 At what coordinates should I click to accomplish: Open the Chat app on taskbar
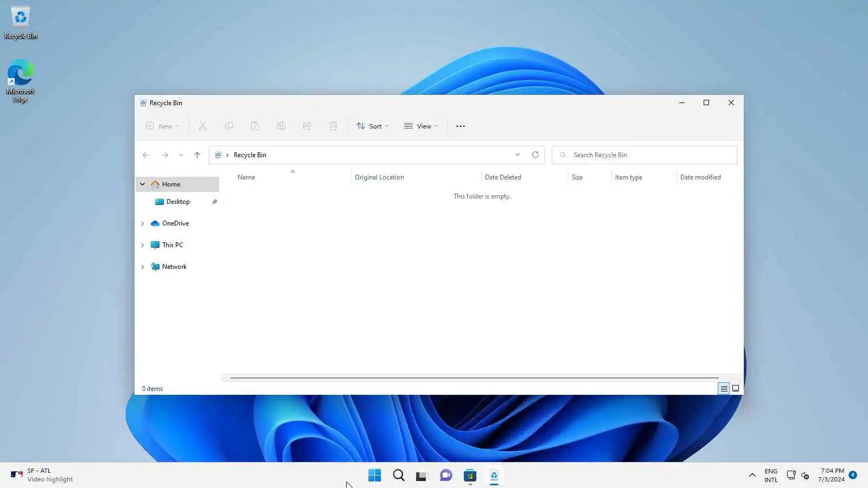coord(446,476)
